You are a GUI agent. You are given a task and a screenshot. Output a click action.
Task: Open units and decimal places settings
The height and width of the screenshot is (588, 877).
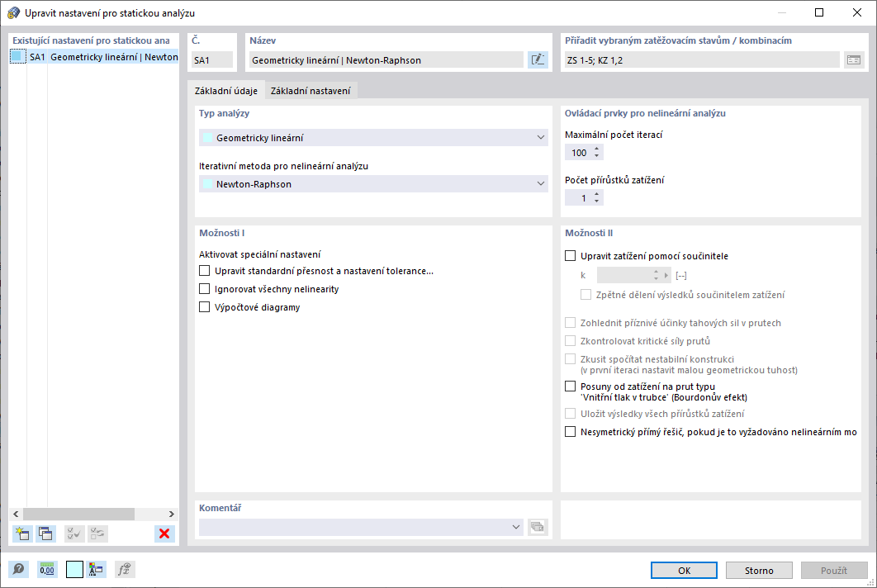pyautogui.click(x=47, y=569)
